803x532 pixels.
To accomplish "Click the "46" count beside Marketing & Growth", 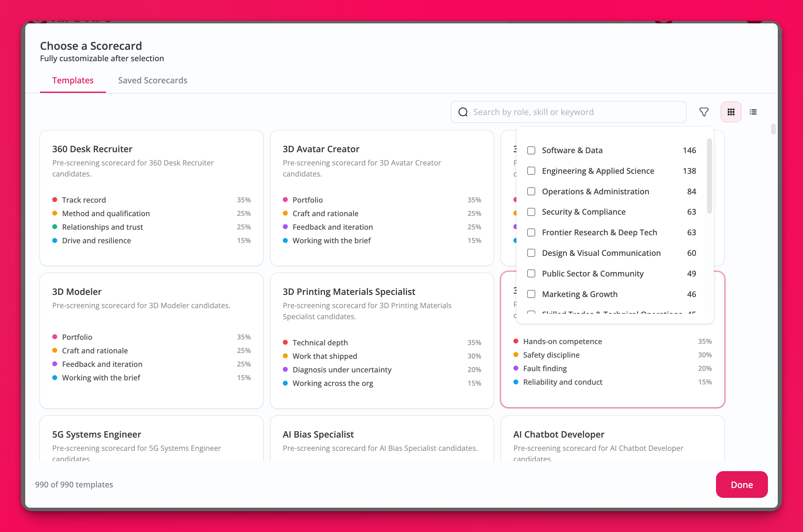I will coord(691,294).
